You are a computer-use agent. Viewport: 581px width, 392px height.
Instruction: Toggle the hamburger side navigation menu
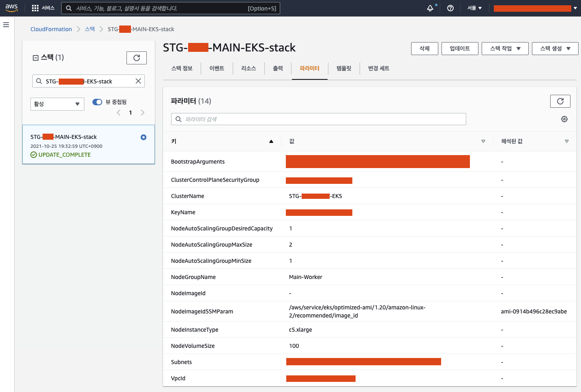6,25
